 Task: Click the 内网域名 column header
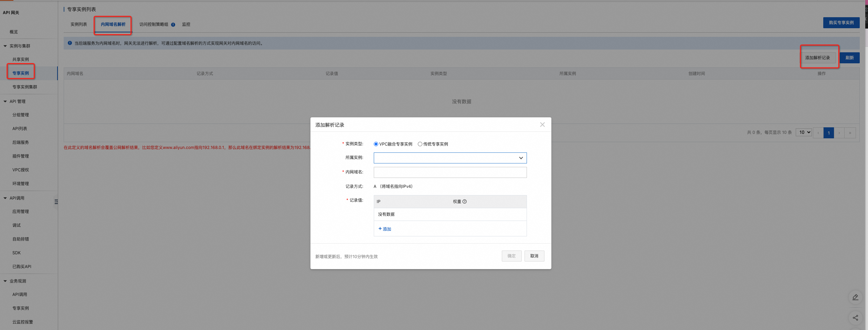(75, 74)
